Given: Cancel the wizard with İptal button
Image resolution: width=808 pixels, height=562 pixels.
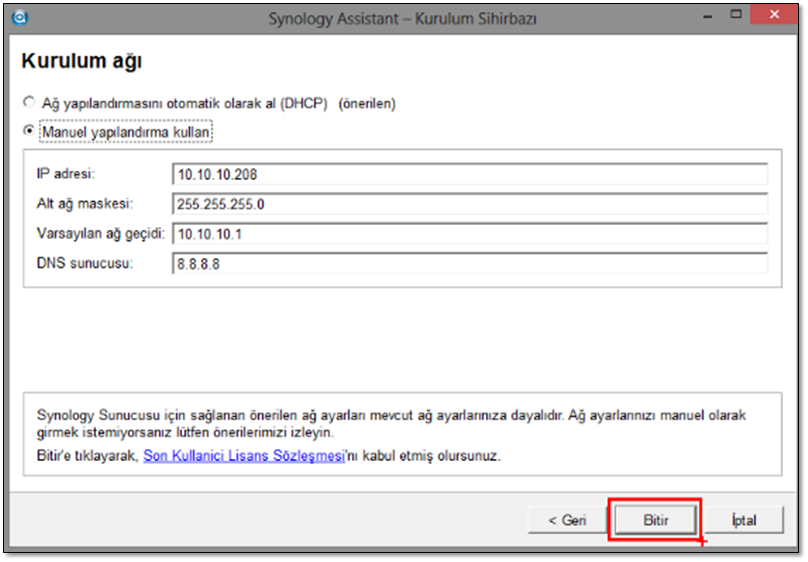Looking at the screenshot, I should click(x=744, y=520).
